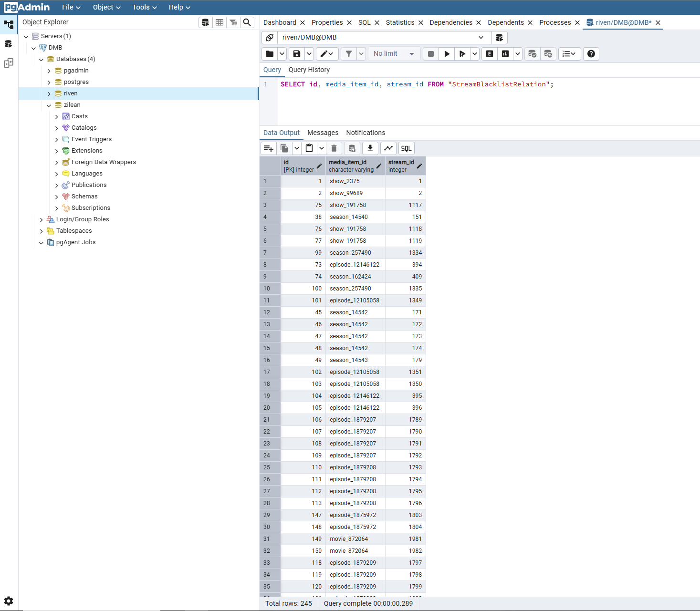Click Search Objects magnifier icon
Image resolution: width=700 pixels, height=611 pixels.
point(247,22)
